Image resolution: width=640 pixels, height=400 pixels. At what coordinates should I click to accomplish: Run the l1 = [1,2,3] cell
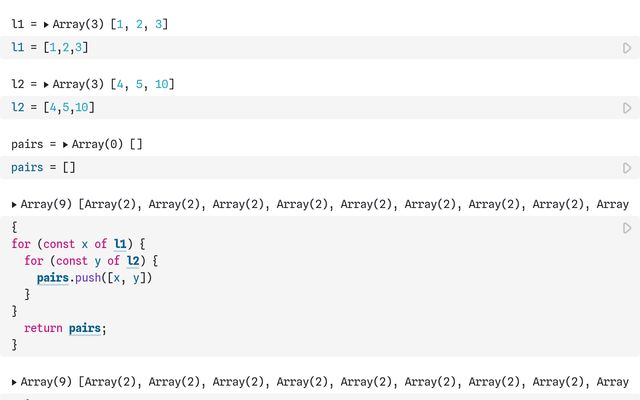pyautogui.click(x=627, y=48)
